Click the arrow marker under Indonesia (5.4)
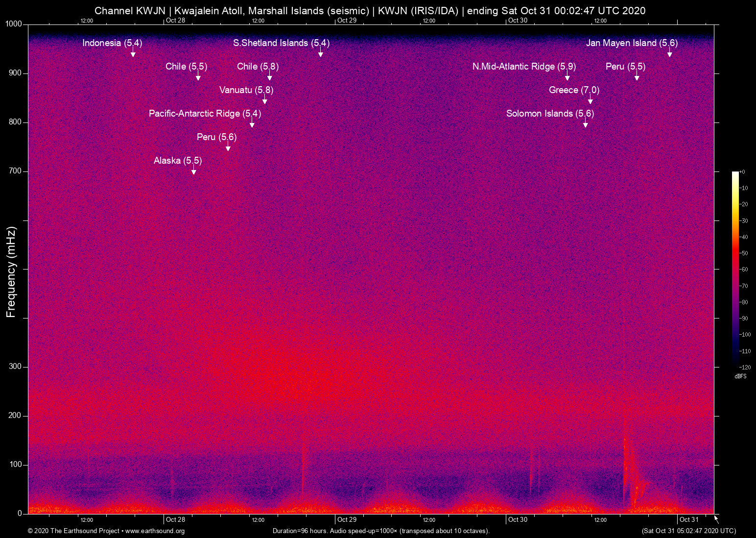The height and width of the screenshot is (538, 756). tap(133, 53)
